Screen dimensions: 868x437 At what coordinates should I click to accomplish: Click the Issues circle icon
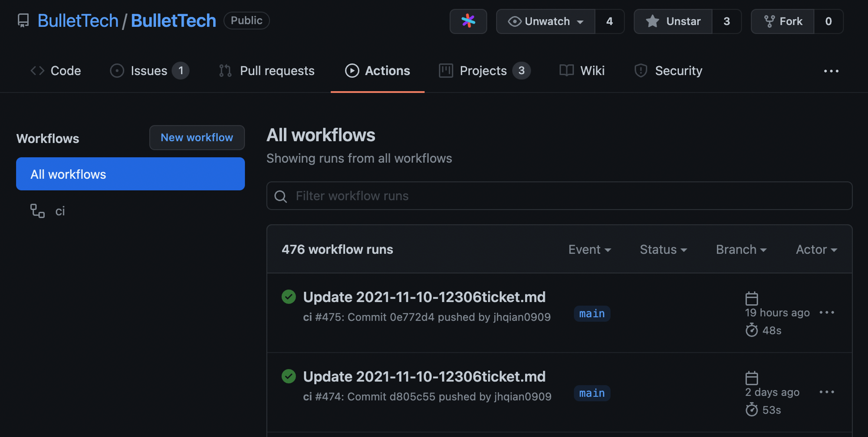pos(117,71)
